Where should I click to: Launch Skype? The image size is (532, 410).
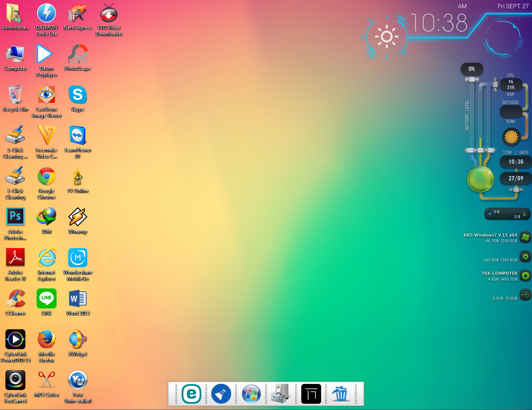click(x=78, y=95)
